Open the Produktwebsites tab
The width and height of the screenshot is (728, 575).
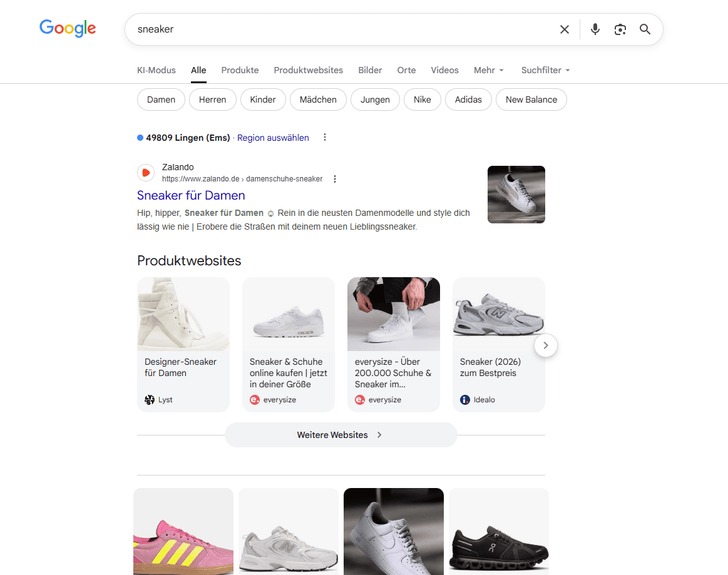coord(308,70)
